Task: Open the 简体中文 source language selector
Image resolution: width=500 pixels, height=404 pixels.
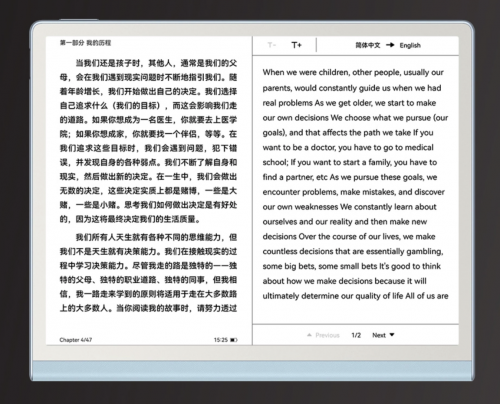Action: click(x=368, y=45)
